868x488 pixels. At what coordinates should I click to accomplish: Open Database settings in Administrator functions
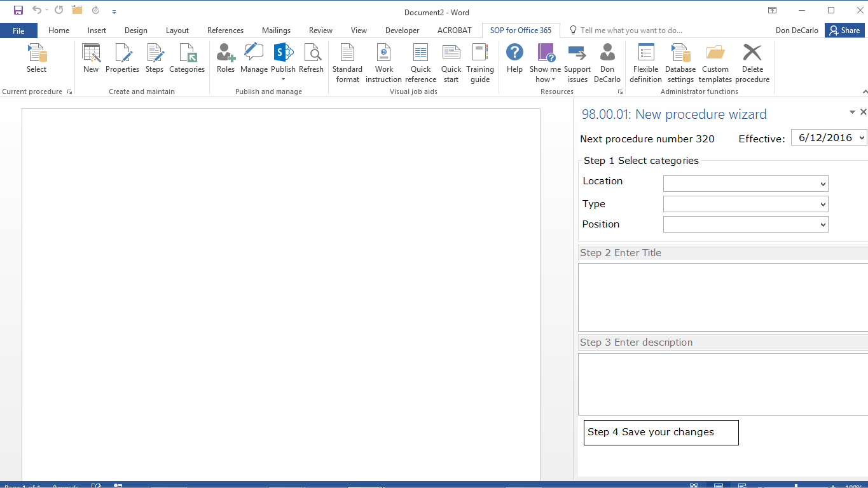680,63
